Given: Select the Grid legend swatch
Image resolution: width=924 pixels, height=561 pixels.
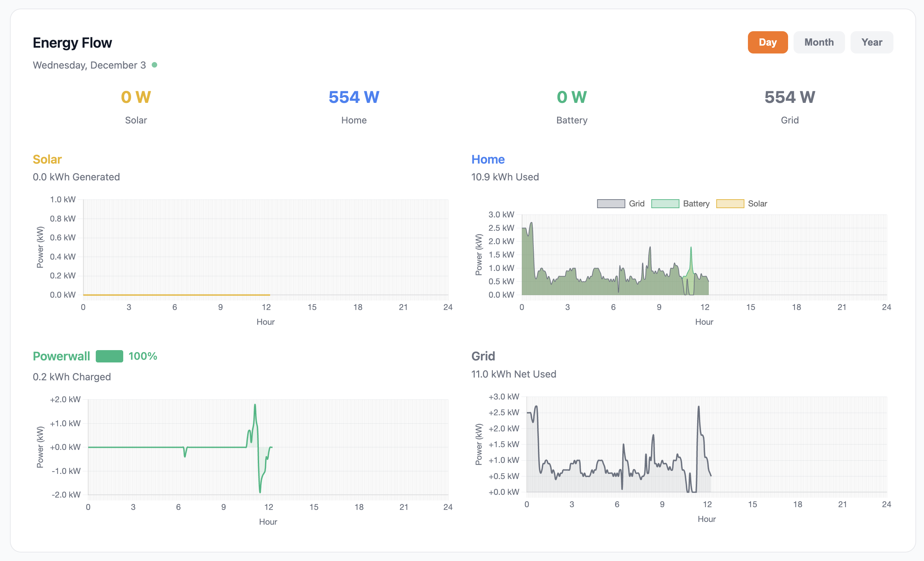Looking at the screenshot, I should [x=611, y=203].
